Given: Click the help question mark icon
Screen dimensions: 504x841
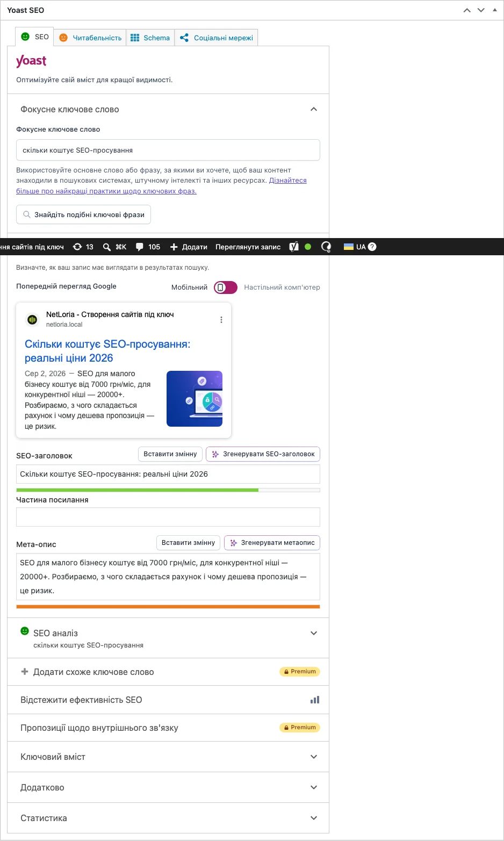Looking at the screenshot, I should tap(372, 247).
